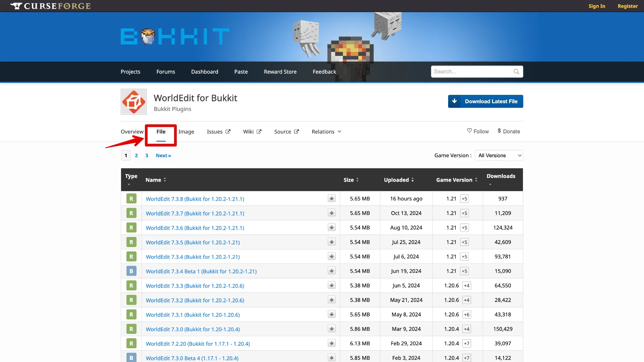Click the CurseForge logo
The width and height of the screenshot is (644, 362).
pos(50,6)
